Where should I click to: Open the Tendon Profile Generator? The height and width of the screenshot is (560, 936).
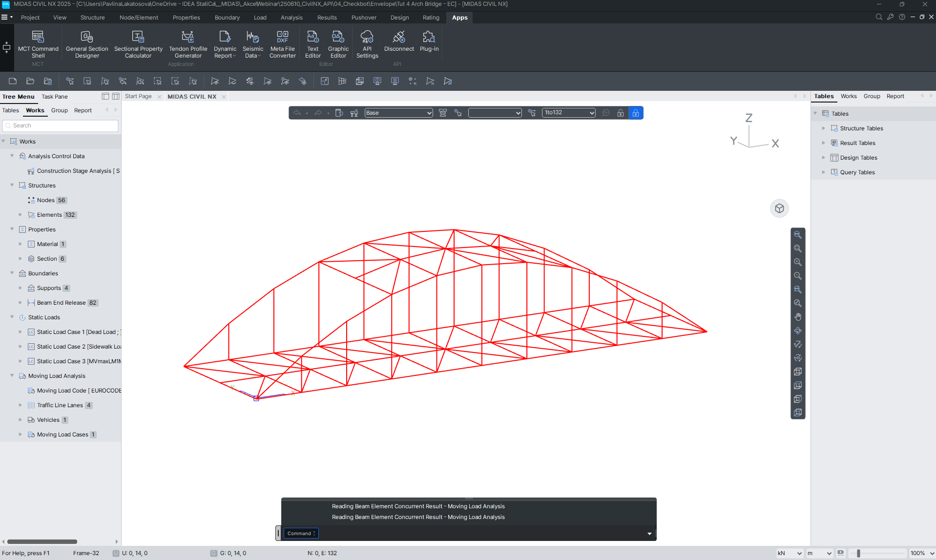coord(188,44)
